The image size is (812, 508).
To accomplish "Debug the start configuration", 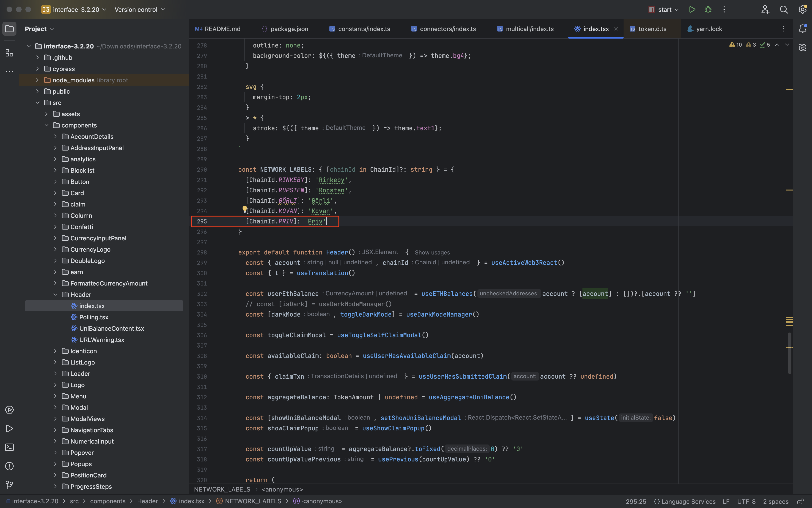I will [x=708, y=9].
